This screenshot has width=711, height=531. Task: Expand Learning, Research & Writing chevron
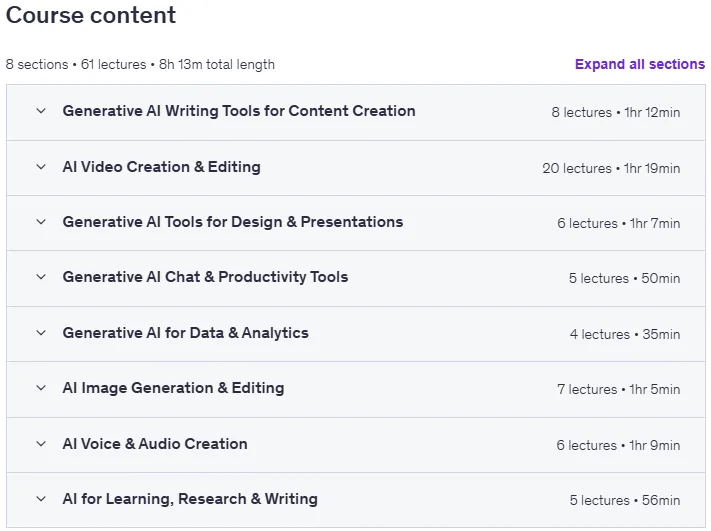coord(41,499)
